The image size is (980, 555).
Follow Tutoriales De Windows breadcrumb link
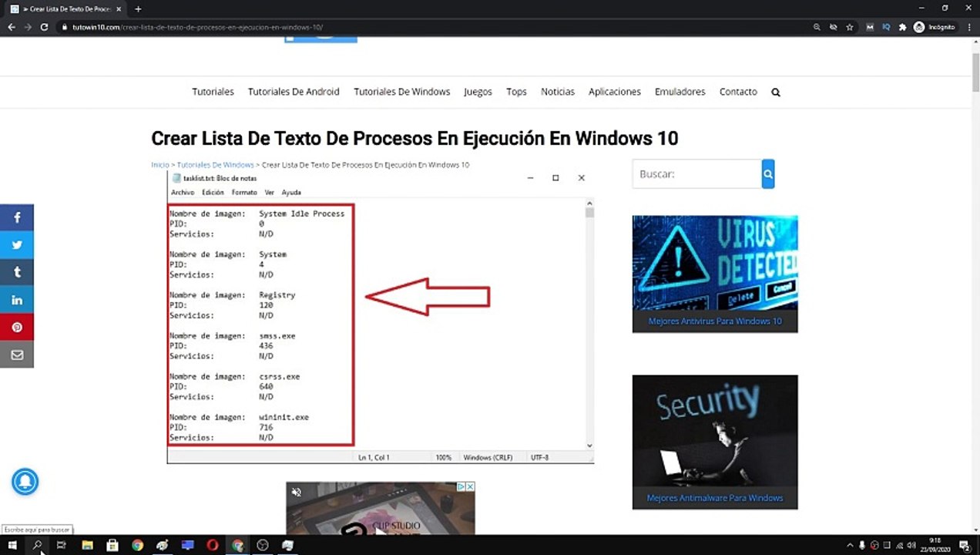click(216, 165)
